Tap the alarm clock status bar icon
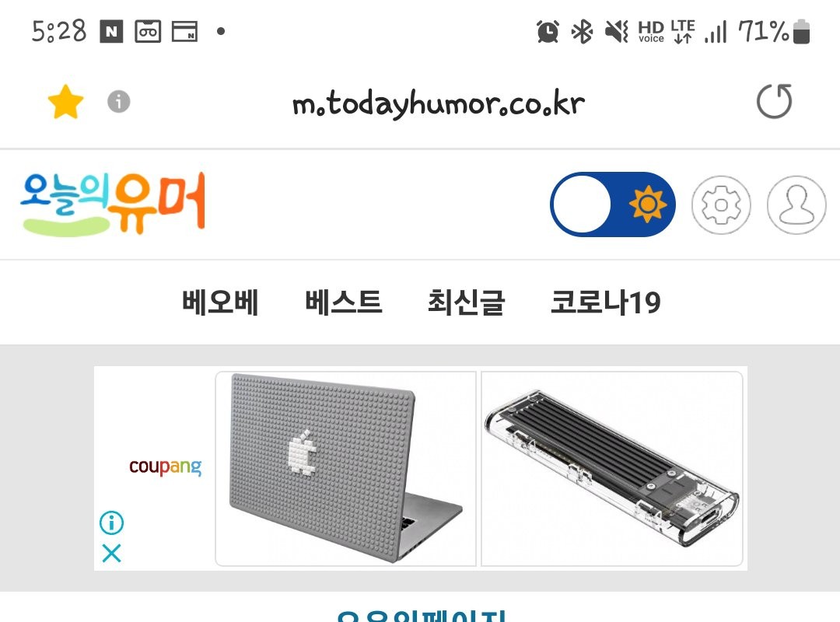Image resolution: width=840 pixels, height=622 pixels. [548, 31]
